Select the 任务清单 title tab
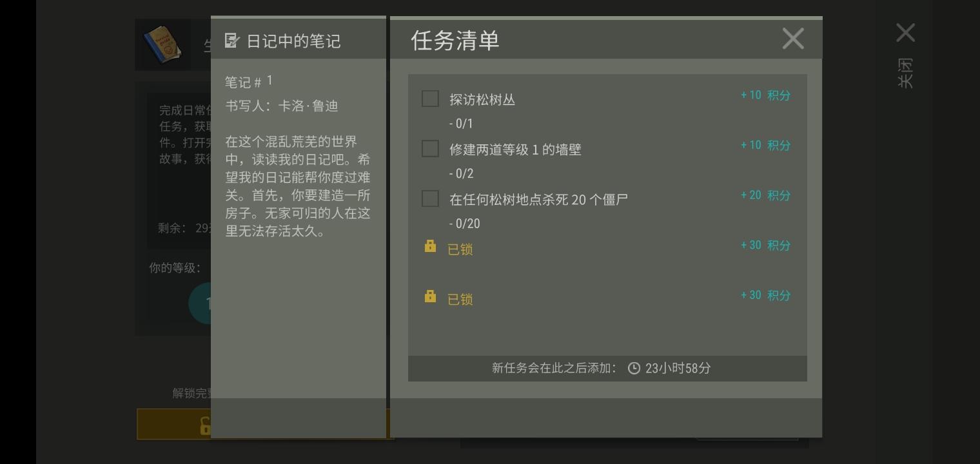 [x=455, y=40]
